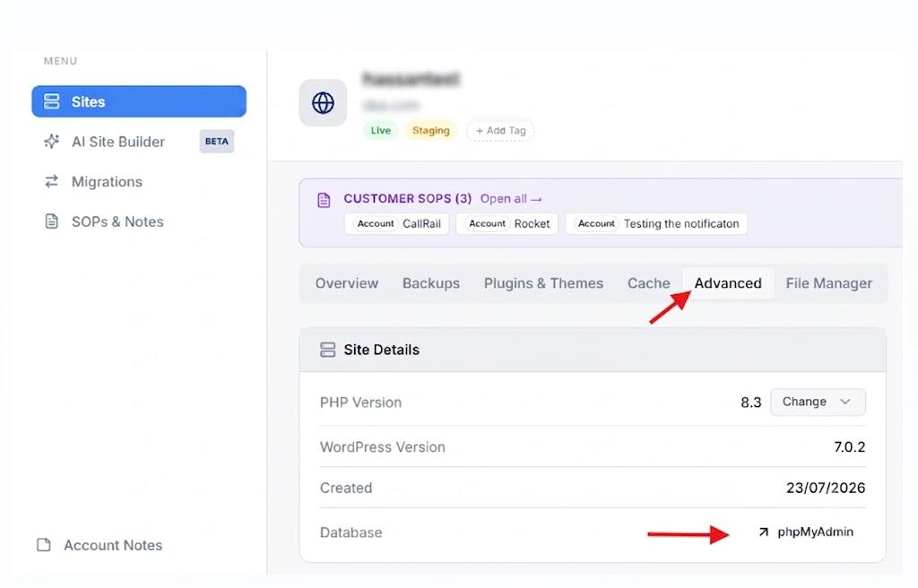Image resolution: width=918 pixels, height=588 pixels.
Task: Open the Testing the notificaton SOP
Action: pyautogui.click(x=656, y=224)
